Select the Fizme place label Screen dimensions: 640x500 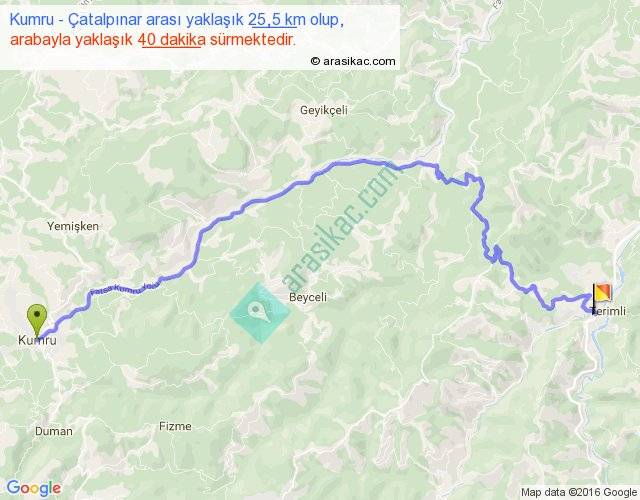coord(175,426)
